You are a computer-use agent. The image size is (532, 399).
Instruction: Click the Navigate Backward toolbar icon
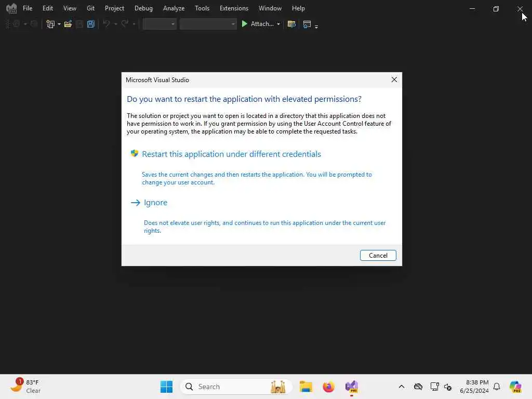pyautogui.click(x=16, y=24)
